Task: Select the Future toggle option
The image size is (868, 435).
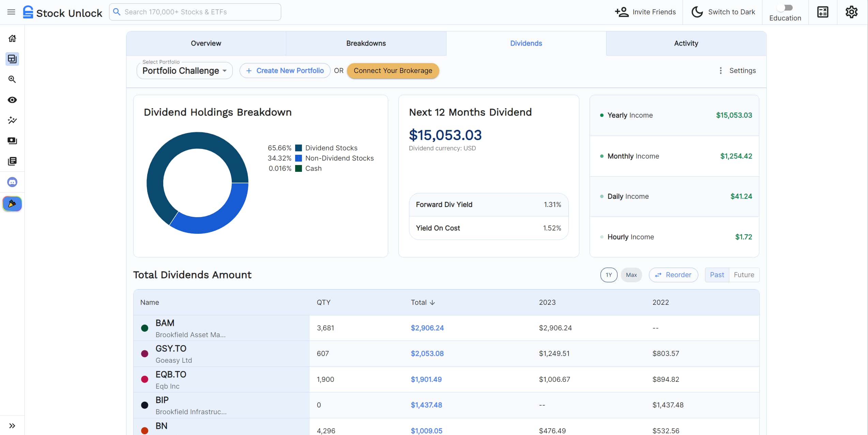Action: (744, 275)
